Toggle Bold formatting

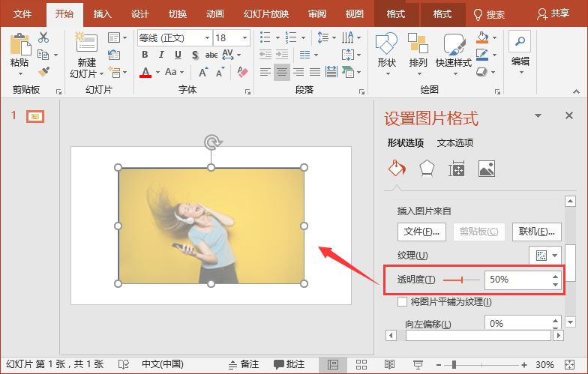145,55
